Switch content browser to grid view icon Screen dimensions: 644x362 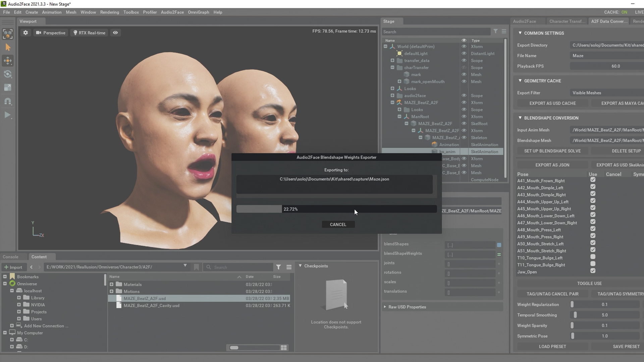pyautogui.click(x=284, y=348)
